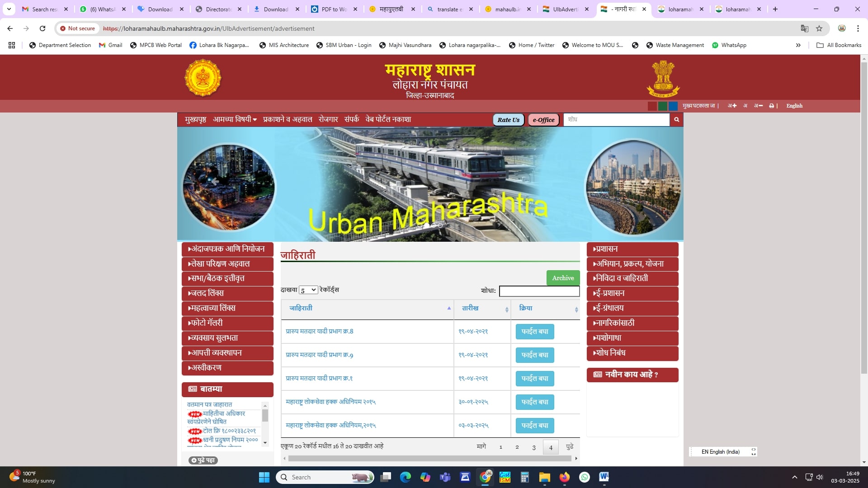The height and width of the screenshot is (488, 868).
Task: Click the horizontal table scrollbar
Action: (429, 458)
